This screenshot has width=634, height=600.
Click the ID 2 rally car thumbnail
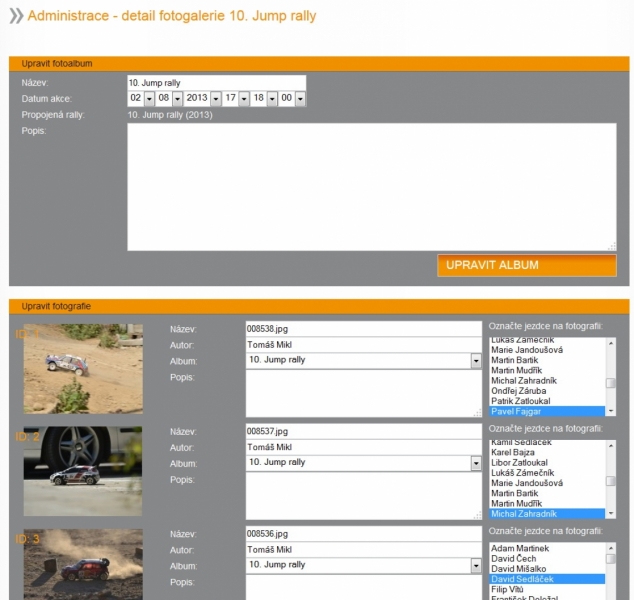point(83,471)
